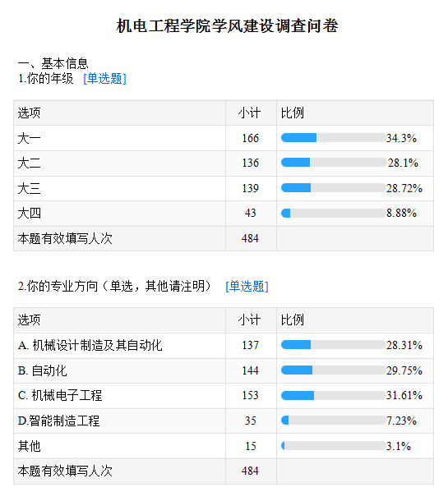
Task: Click the survey title 机电工程学院学风建设调查问卷
Action: coord(228,25)
